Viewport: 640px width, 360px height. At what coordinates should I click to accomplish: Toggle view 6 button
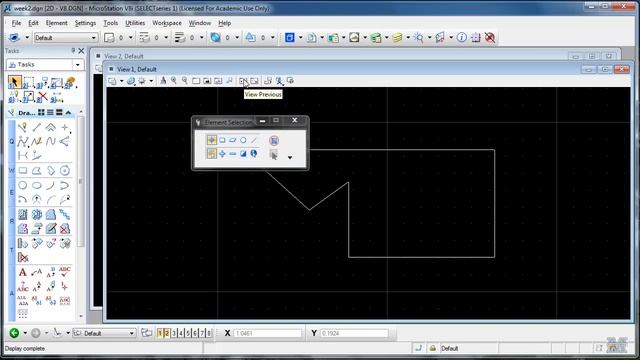coord(195,333)
